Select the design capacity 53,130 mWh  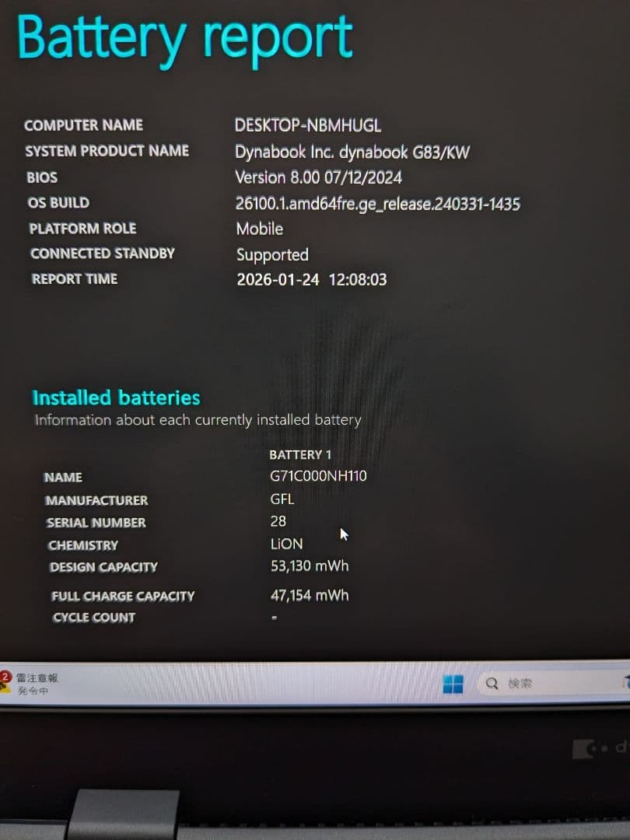tap(309, 566)
